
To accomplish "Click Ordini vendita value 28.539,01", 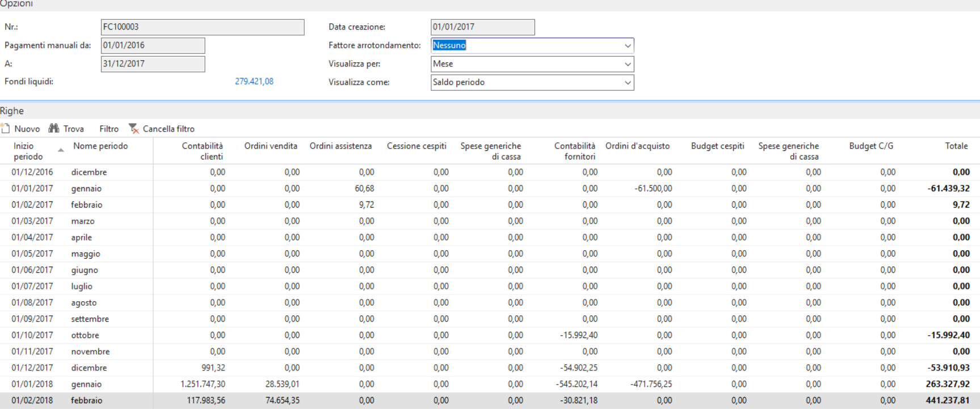I will click(282, 384).
